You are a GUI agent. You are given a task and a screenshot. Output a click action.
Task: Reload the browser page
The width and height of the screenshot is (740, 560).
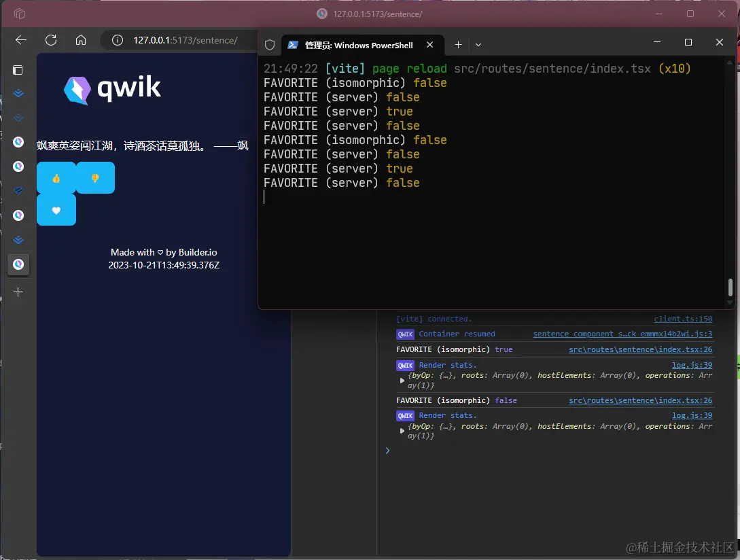(x=51, y=40)
